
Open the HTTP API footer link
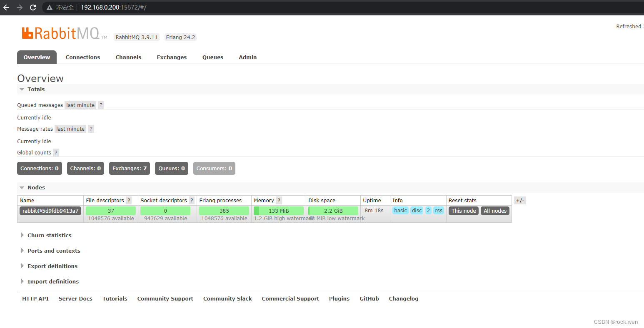coord(35,299)
